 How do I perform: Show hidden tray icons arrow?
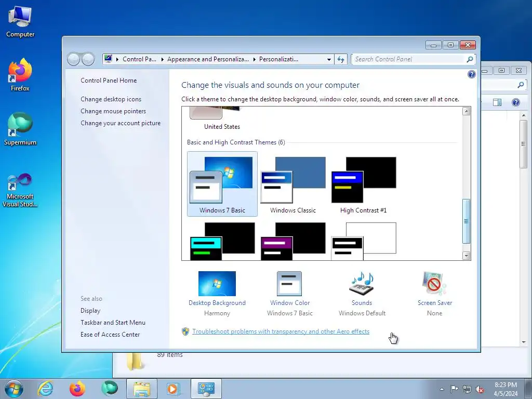click(x=442, y=389)
